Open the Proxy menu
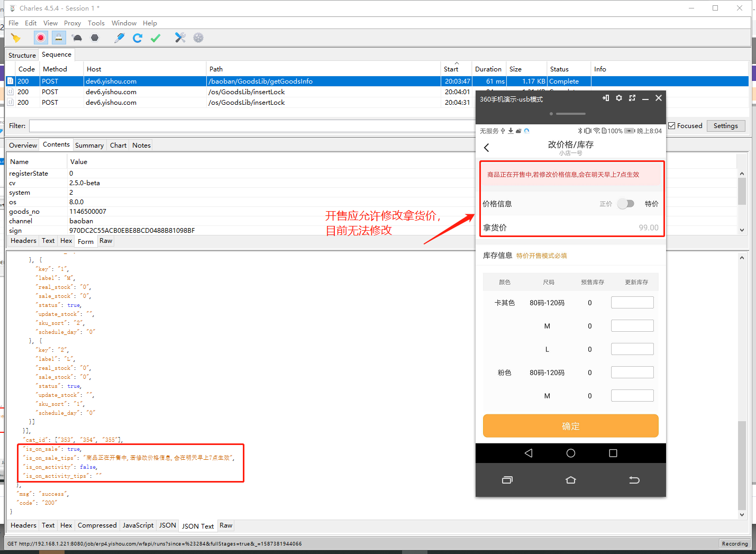 tap(72, 23)
